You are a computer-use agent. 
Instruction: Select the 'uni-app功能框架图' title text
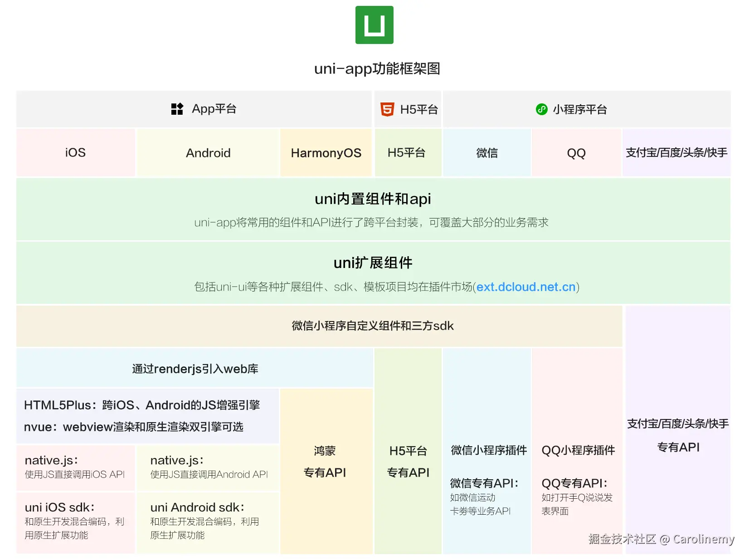[377, 69]
